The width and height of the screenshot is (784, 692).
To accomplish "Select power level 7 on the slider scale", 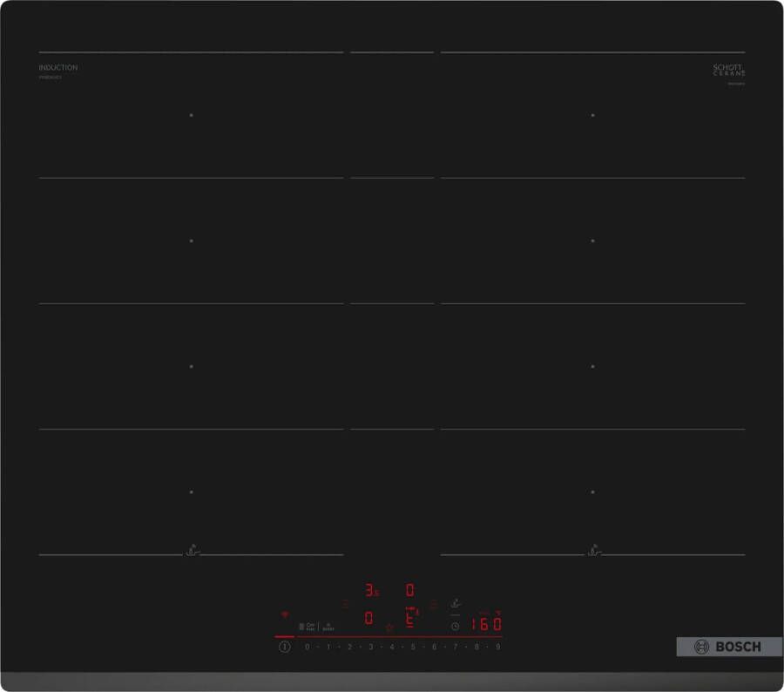I will tap(455, 647).
